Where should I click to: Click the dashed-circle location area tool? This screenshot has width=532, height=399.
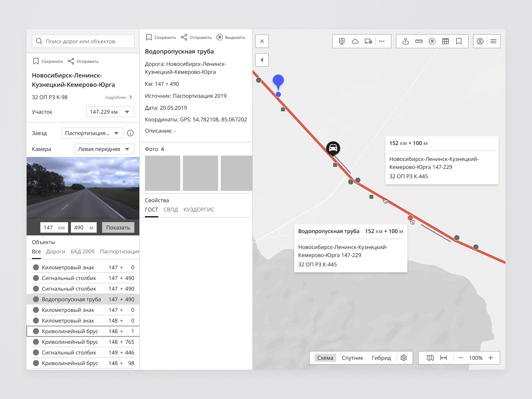tap(432, 41)
